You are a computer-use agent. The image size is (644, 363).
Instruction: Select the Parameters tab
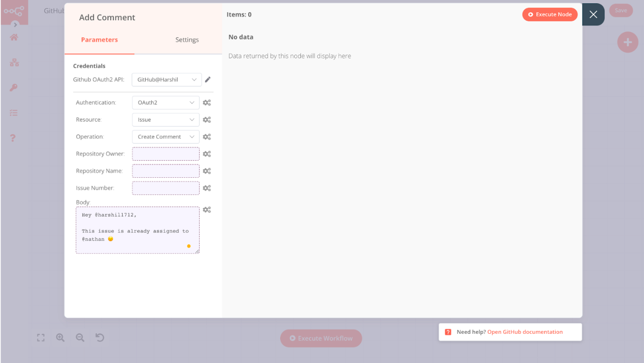tap(99, 39)
